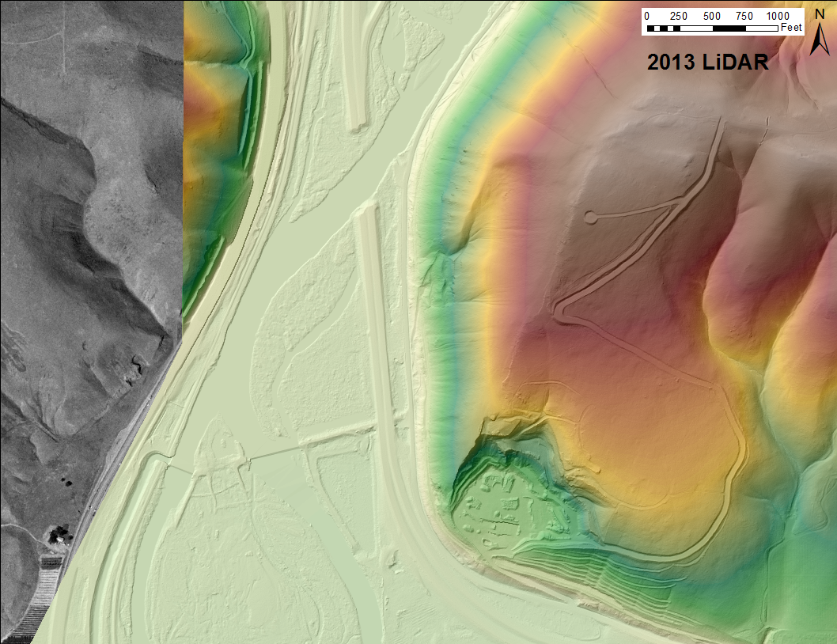Click the '1000' scale bar value

(777, 16)
